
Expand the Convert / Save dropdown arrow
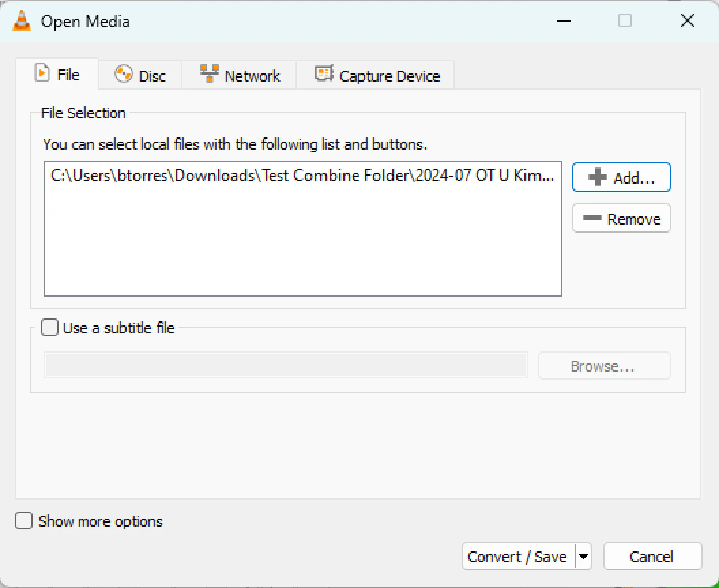pyautogui.click(x=584, y=556)
